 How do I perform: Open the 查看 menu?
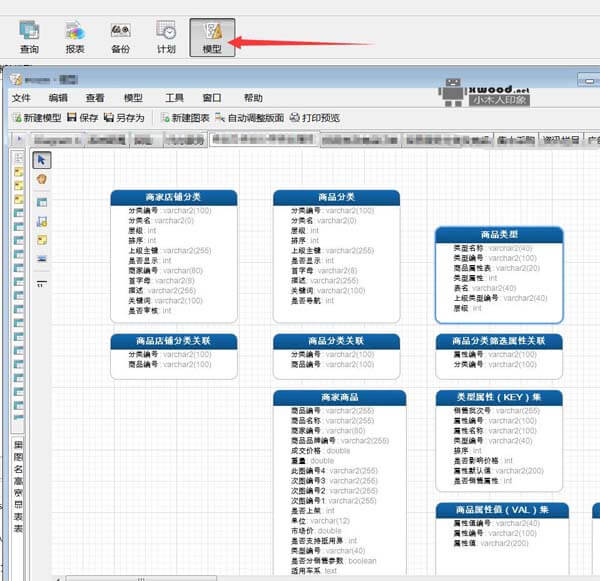coord(95,98)
